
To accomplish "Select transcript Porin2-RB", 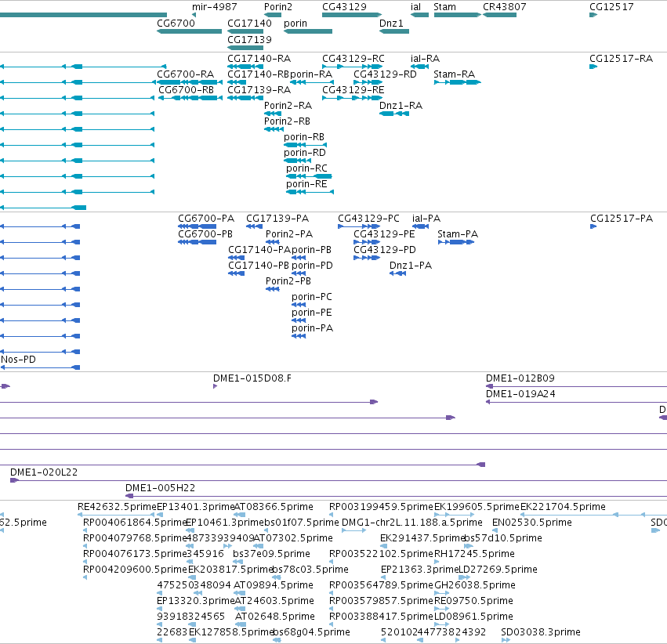I will click(x=274, y=129).
